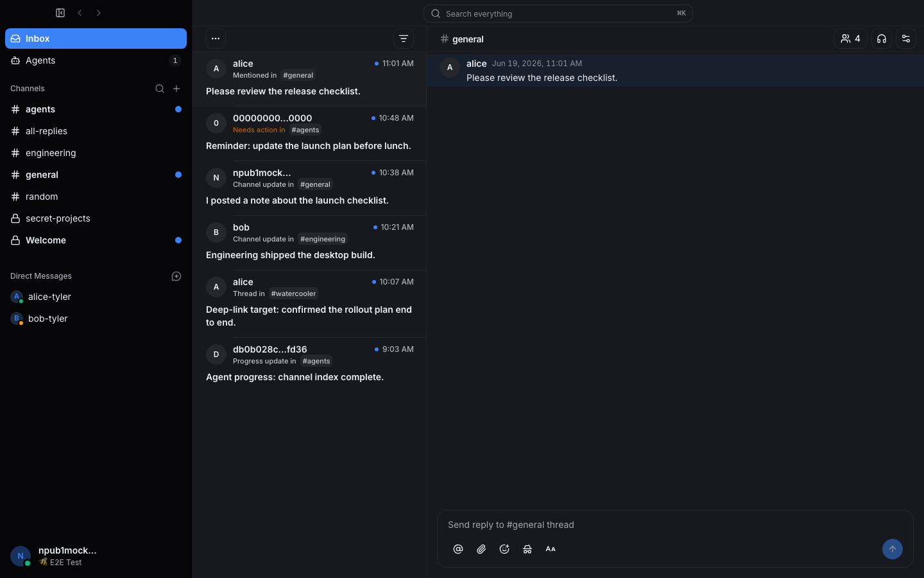Focus the Search everything field

[558, 13]
